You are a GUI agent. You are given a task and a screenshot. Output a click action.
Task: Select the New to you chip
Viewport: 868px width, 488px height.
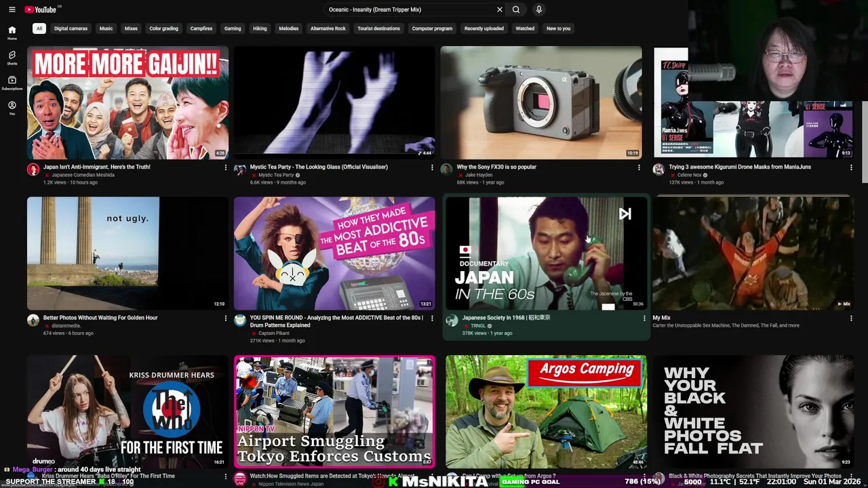tap(558, 28)
